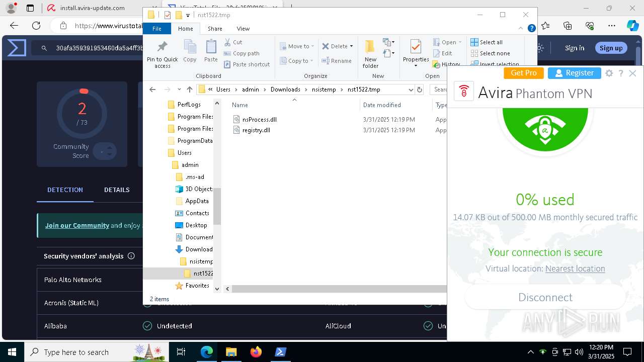Click the Copy icon in Clipboard group
The image size is (644, 362).
tap(190, 51)
